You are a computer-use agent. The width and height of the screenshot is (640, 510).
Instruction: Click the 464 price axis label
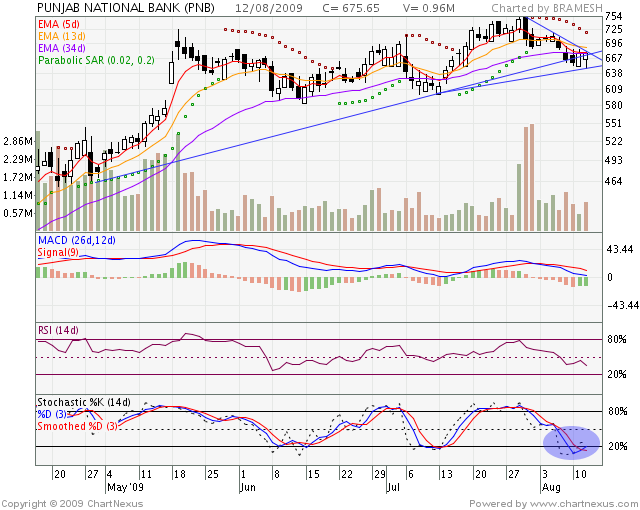[x=613, y=181]
